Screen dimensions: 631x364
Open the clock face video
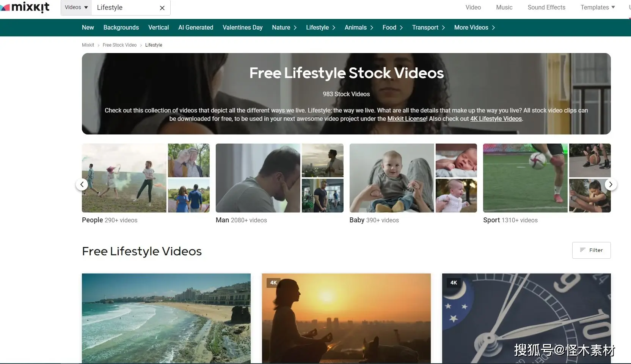coord(526,318)
